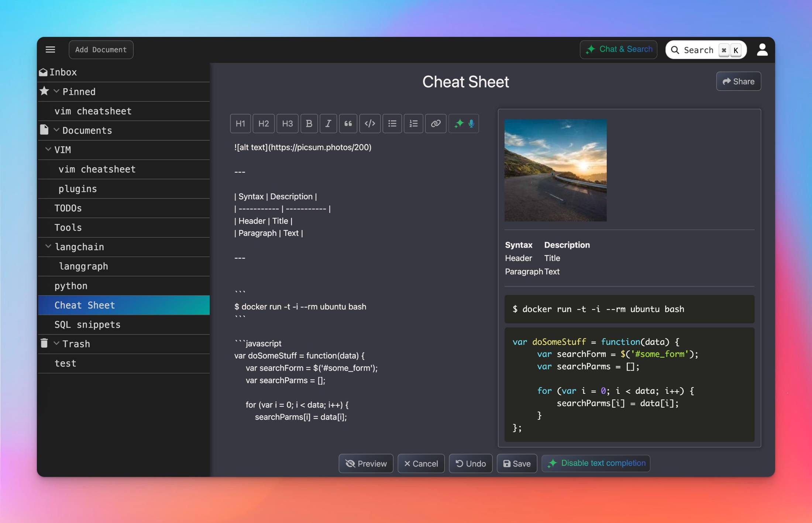
Task: Collapse the Trash section
Action: pyautogui.click(x=56, y=343)
